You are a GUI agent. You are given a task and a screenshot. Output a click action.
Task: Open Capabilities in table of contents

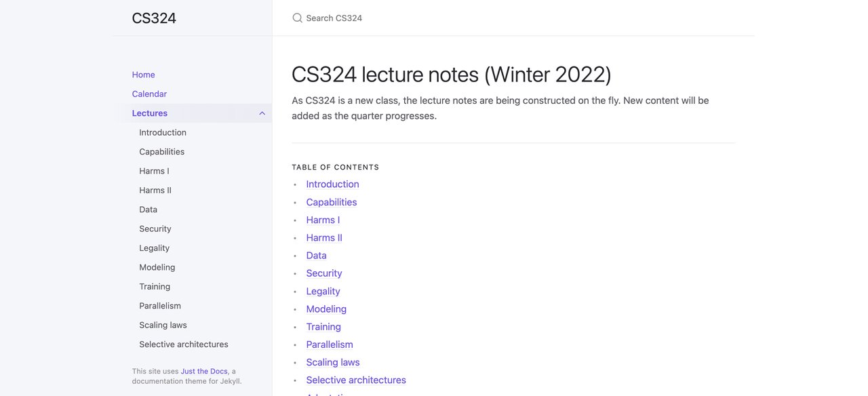point(332,202)
